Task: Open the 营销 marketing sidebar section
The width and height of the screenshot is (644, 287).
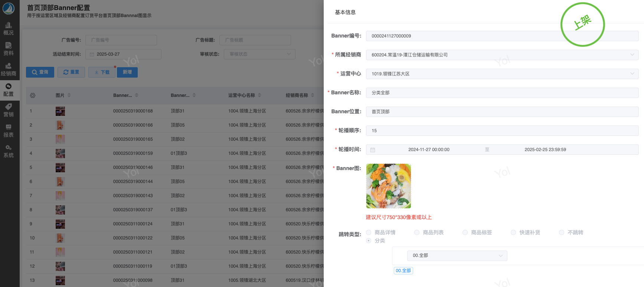Action: [x=9, y=110]
